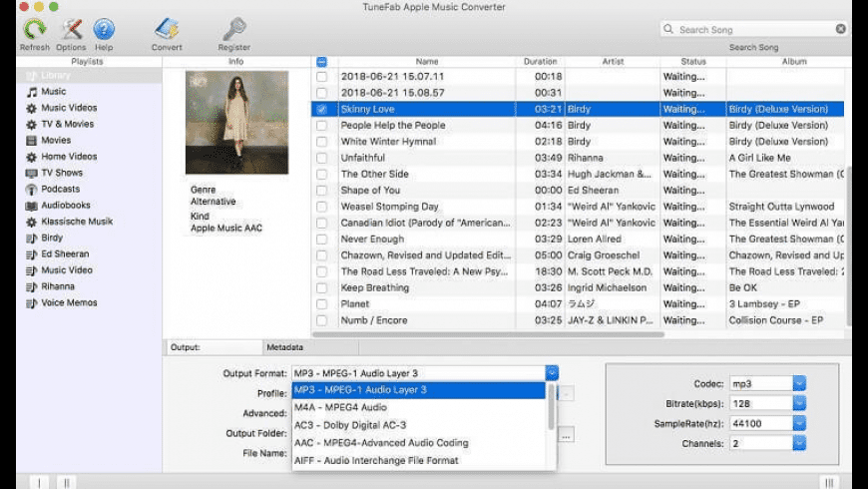Click the Refresh toolbar icon
The width and height of the screenshot is (868, 489).
pos(34,30)
